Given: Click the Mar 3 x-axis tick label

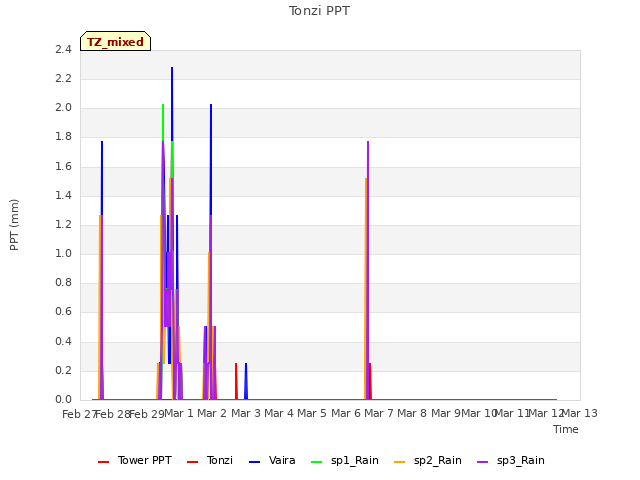Looking at the screenshot, I should (246, 413).
